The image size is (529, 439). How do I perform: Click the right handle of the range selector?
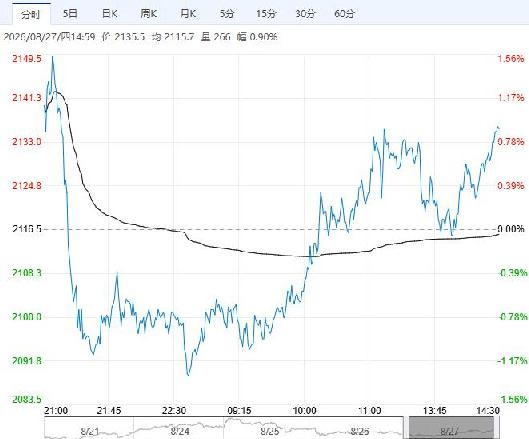[496, 428]
